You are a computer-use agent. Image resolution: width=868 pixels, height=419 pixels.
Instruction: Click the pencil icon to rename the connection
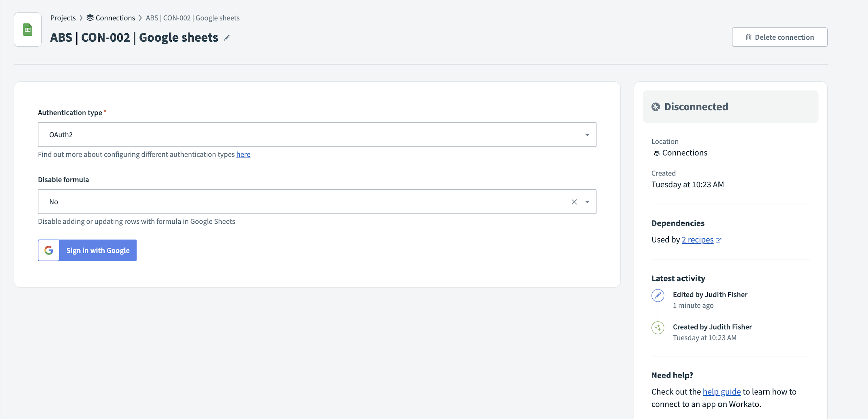click(x=227, y=38)
